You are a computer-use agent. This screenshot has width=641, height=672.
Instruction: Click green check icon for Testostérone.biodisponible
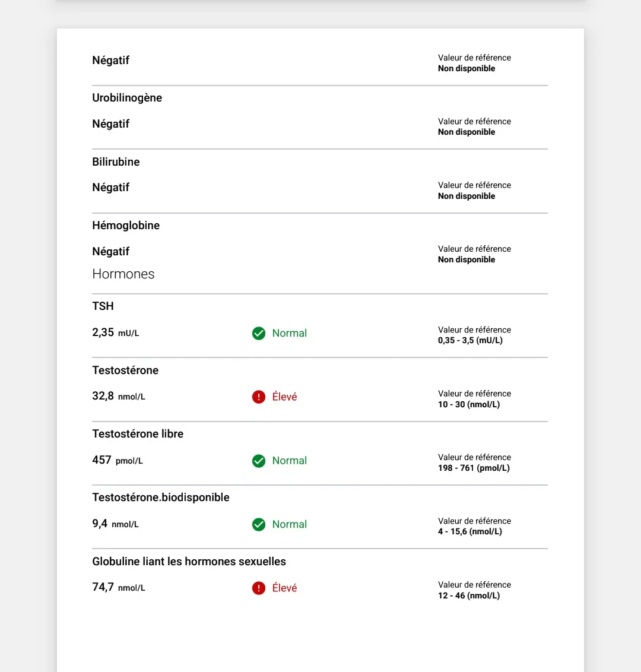pos(259,524)
